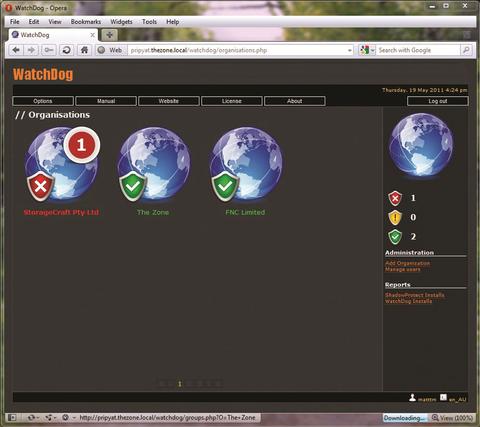
Task: Click the License button
Action: point(232,101)
